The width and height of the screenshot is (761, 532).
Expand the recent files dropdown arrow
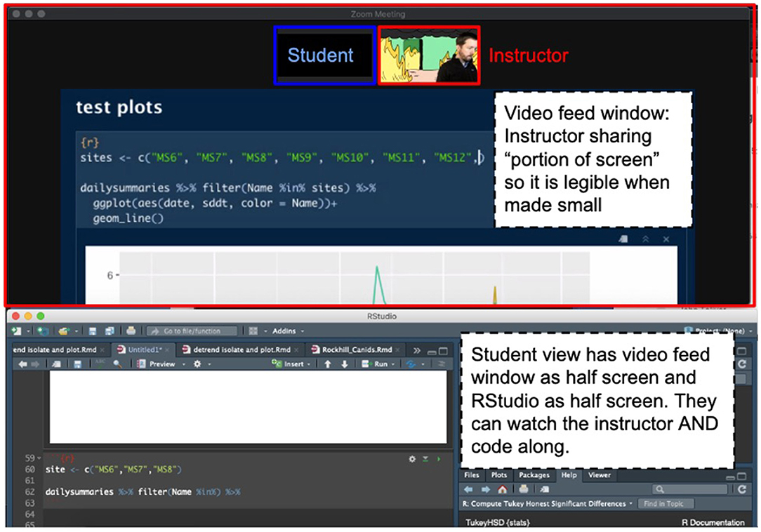(76, 331)
